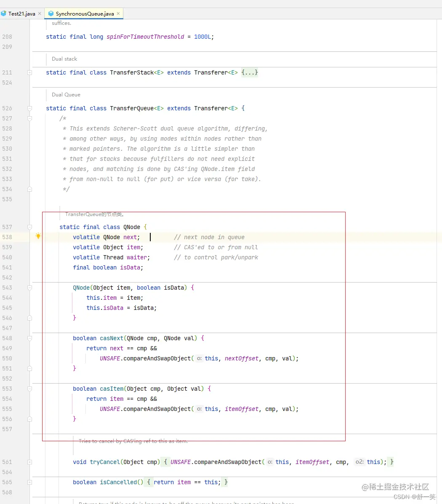The height and width of the screenshot is (504, 442).
Task: Click the file icon on SynchronousQueue.java tab
Action: (x=51, y=13)
